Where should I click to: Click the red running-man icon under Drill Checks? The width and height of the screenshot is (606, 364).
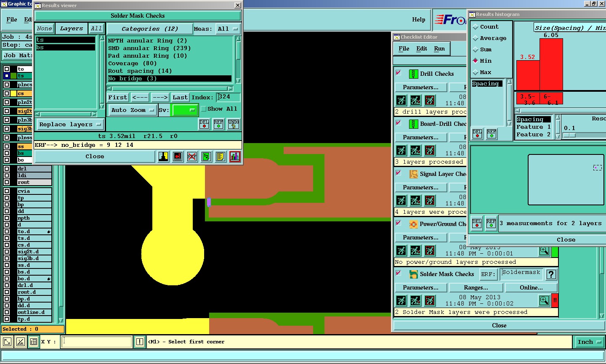pyautogui.click(x=430, y=100)
